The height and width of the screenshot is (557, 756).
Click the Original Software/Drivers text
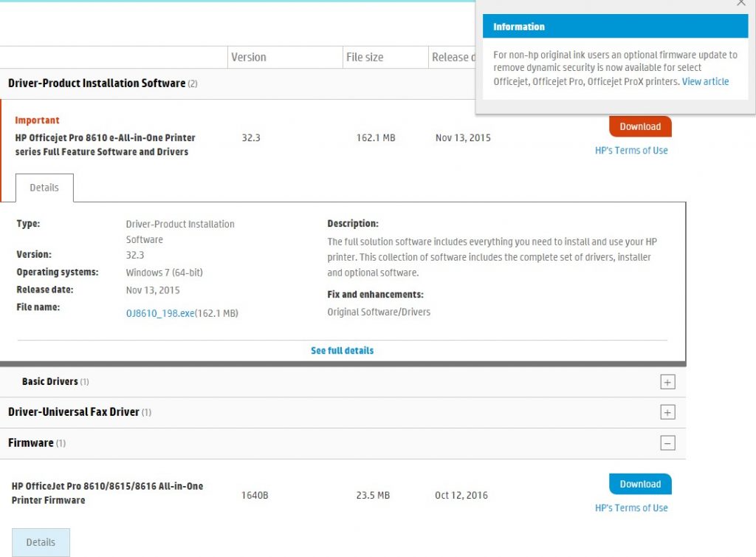[379, 312]
